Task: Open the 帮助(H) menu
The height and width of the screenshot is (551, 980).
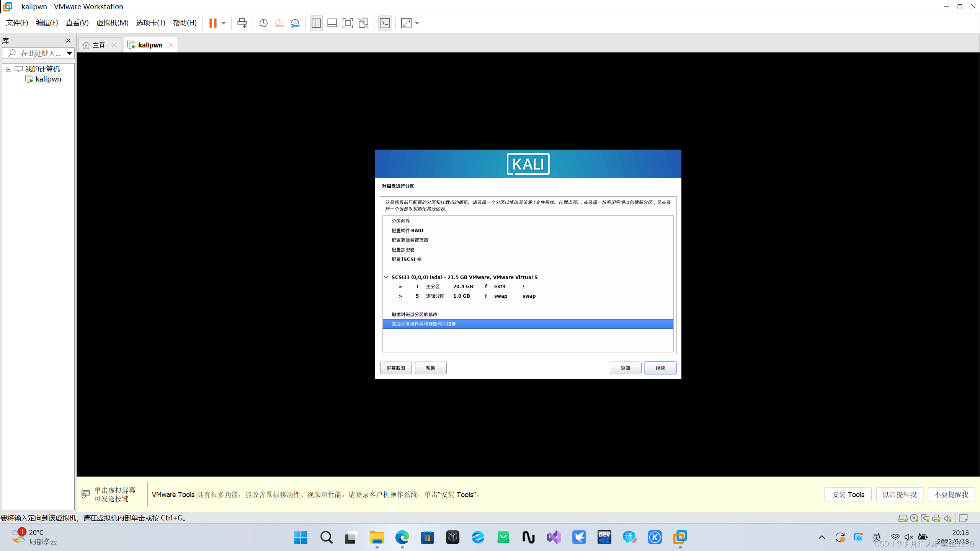Action: tap(185, 23)
